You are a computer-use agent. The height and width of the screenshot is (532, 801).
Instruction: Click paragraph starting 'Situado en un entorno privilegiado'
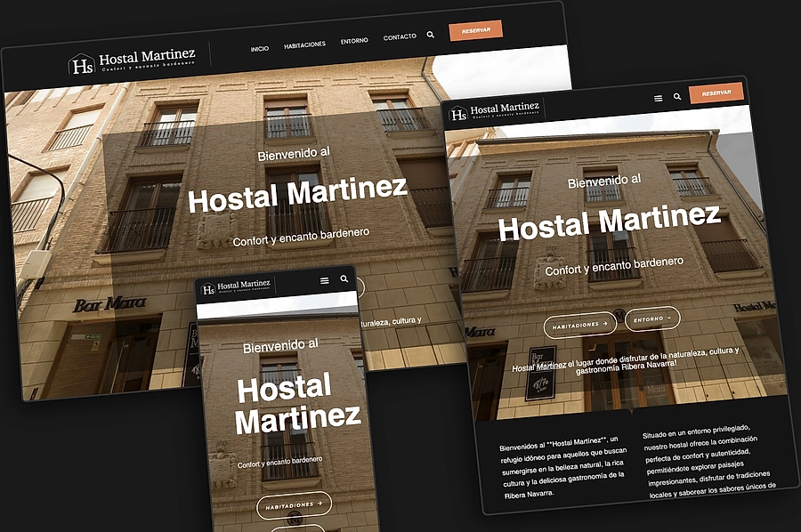click(x=709, y=461)
